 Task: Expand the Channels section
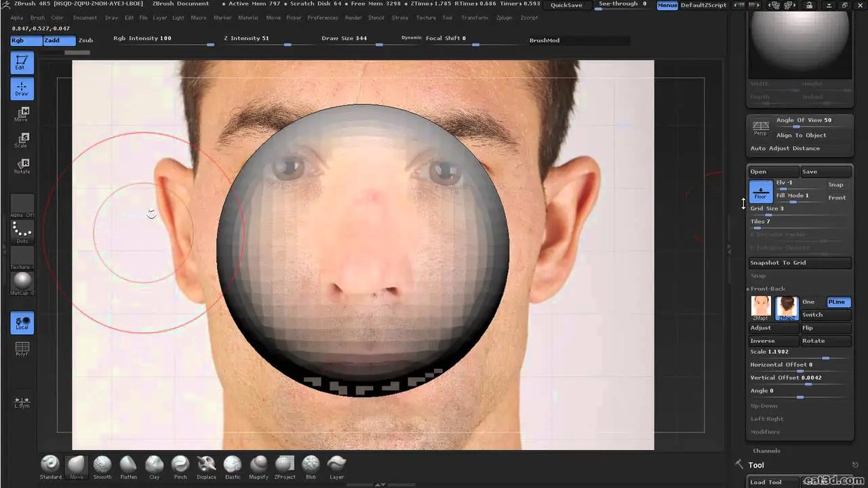(x=766, y=450)
